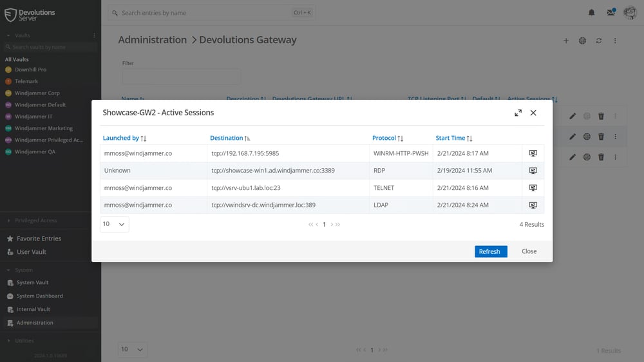The width and height of the screenshot is (644, 362).
Task: Open the Vaults section options menu
Action: (94, 35)
